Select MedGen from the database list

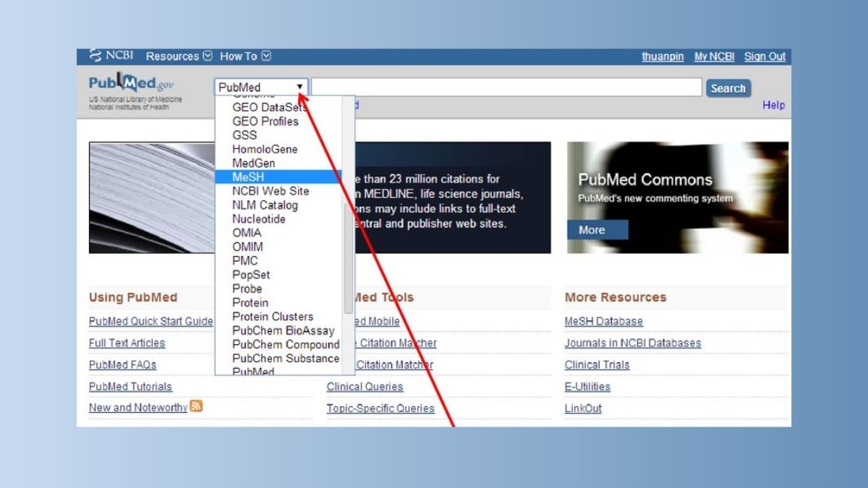click(x=254, y=163)
